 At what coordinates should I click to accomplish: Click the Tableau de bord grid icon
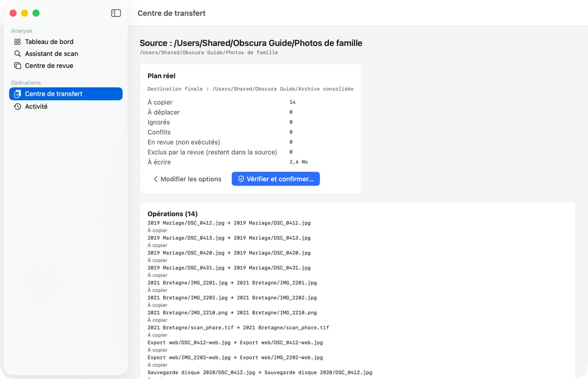(x=17, y=42)
